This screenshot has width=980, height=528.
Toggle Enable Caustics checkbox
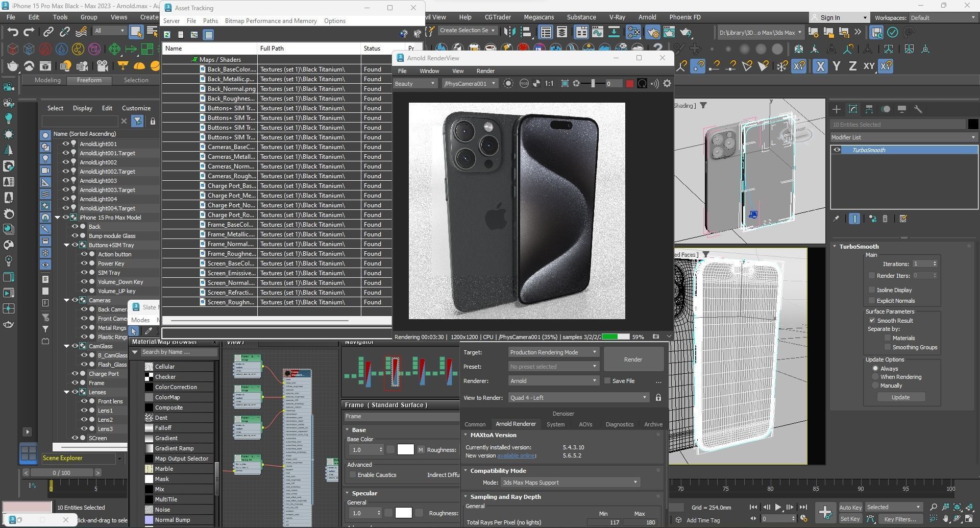point(353,475)
